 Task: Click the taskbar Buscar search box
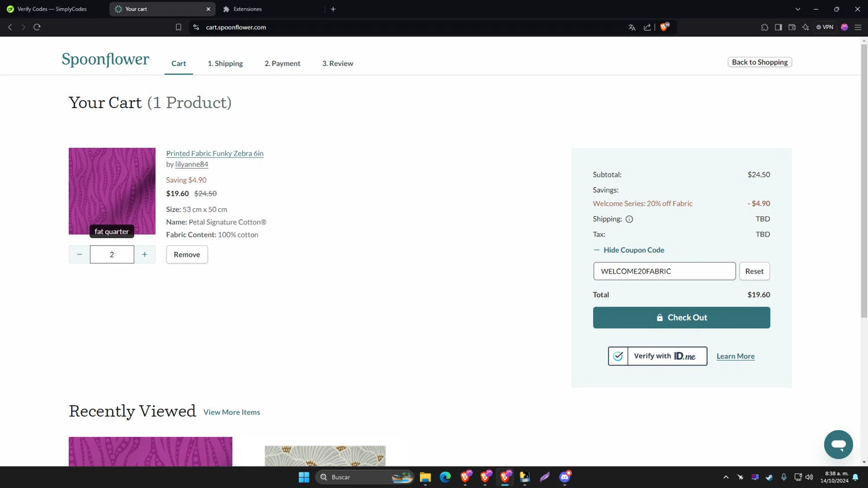point(365,477)
